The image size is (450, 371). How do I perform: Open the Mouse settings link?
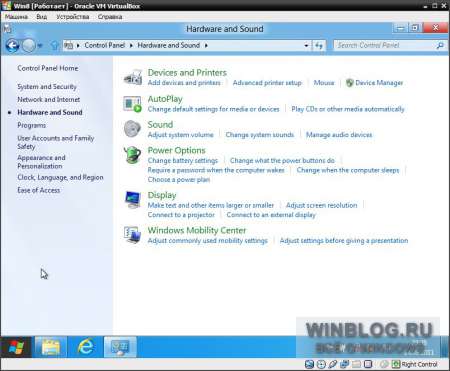[x=324, y=83]
